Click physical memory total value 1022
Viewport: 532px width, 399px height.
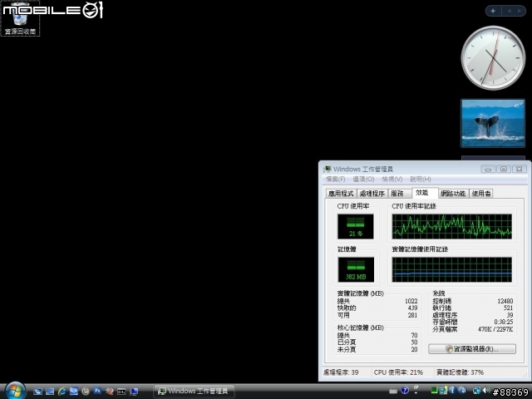[411, 301]
